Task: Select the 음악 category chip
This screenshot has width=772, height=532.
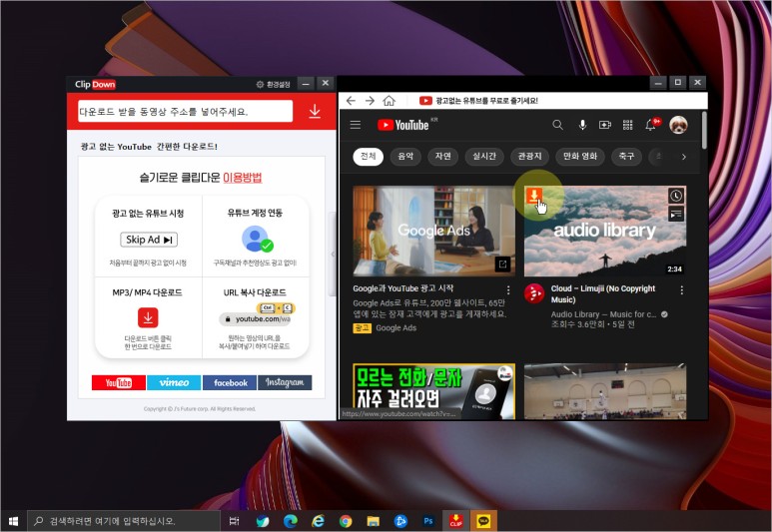Action: (405, 157)
